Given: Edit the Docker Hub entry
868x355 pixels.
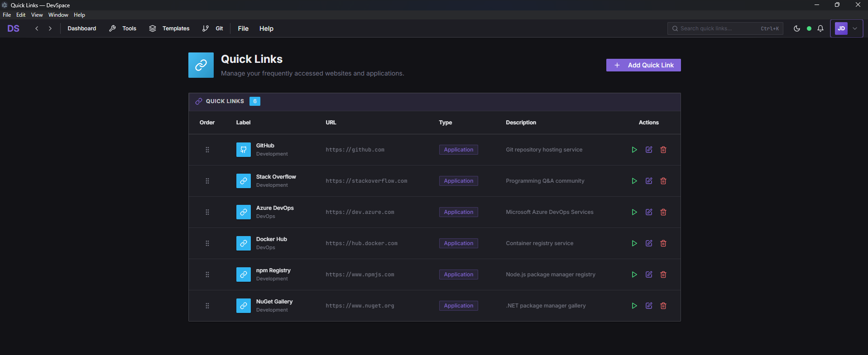Looking at the screenshot, I should 649,243.
